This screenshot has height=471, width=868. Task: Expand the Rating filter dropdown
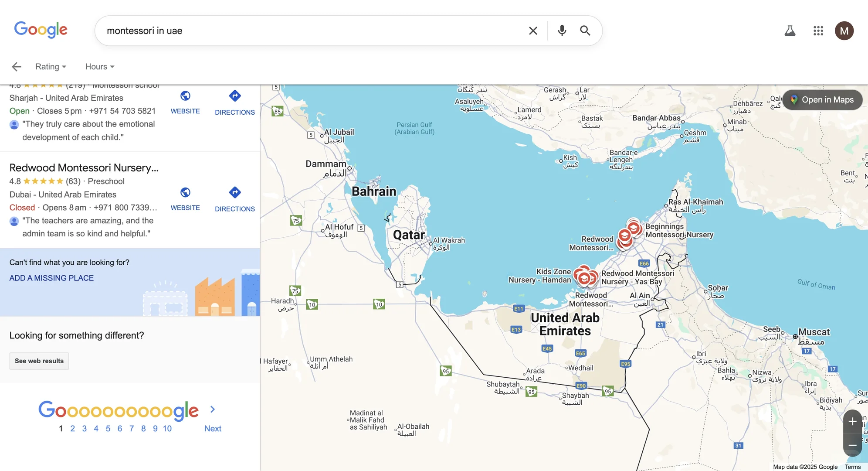pyautogui.click(x=51, y=67)
